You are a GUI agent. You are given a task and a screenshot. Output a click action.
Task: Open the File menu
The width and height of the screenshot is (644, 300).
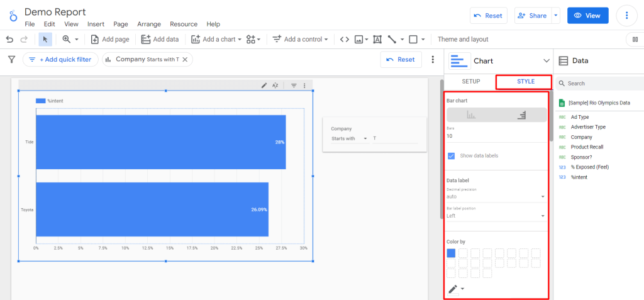pos(30,25)
